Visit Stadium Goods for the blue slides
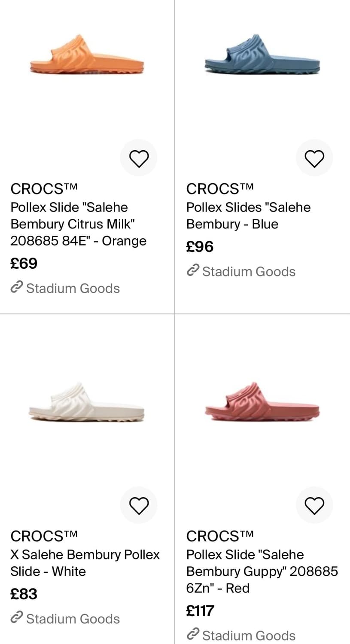Image resolution: width=350 pixels, height=644 pixels. point(249,272)
